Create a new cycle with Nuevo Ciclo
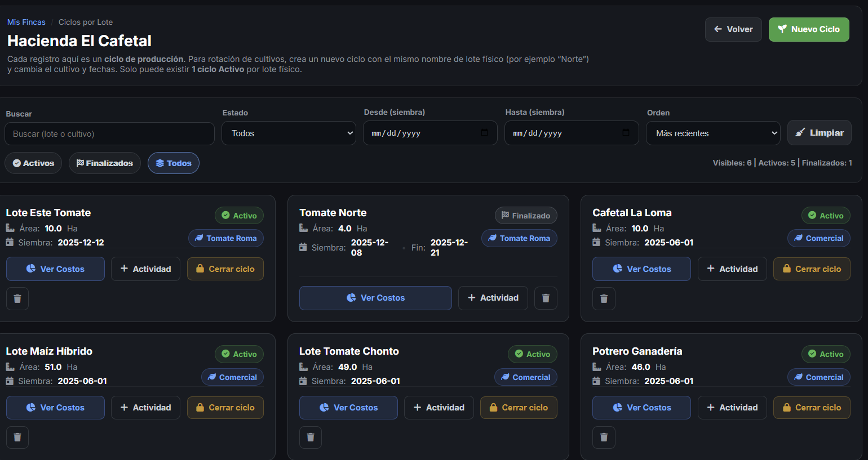868x460 pixels. click(x=808, y=29)
